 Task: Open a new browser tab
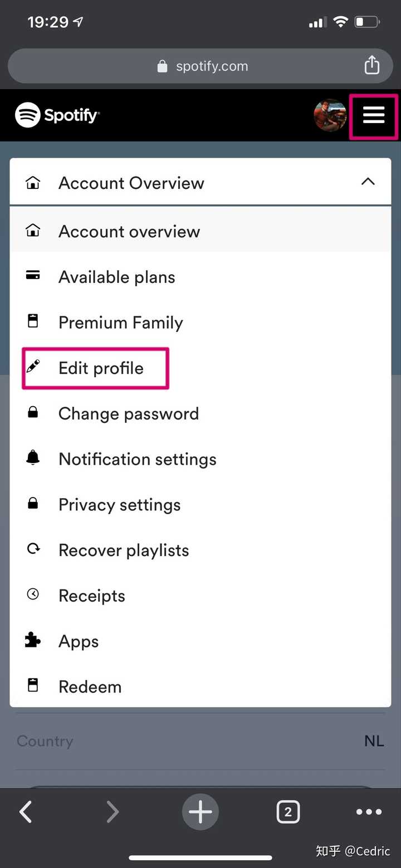click(x=200, y=812)
